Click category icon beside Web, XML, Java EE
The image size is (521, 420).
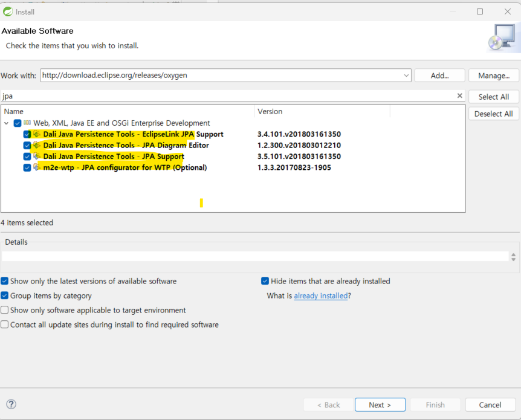27,123
